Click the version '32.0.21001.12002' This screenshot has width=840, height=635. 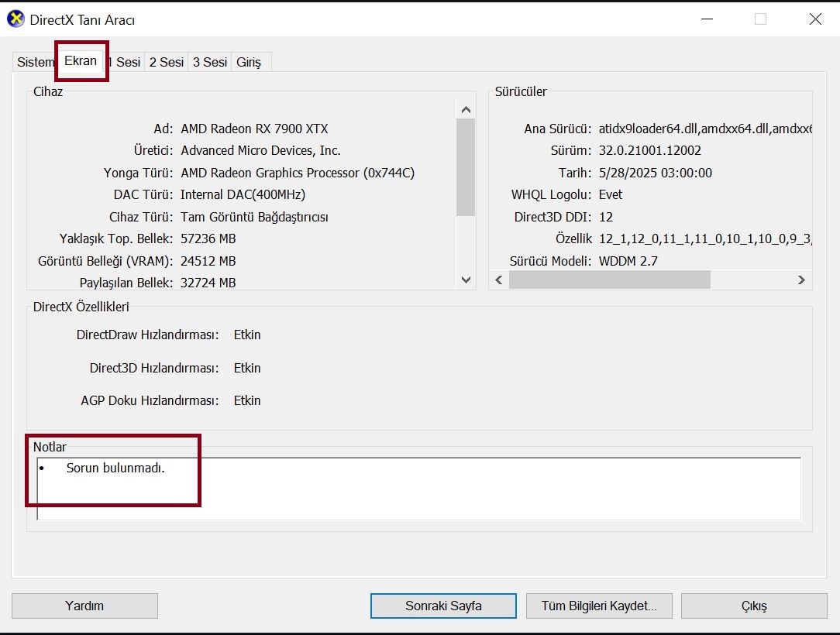(650, 150)
